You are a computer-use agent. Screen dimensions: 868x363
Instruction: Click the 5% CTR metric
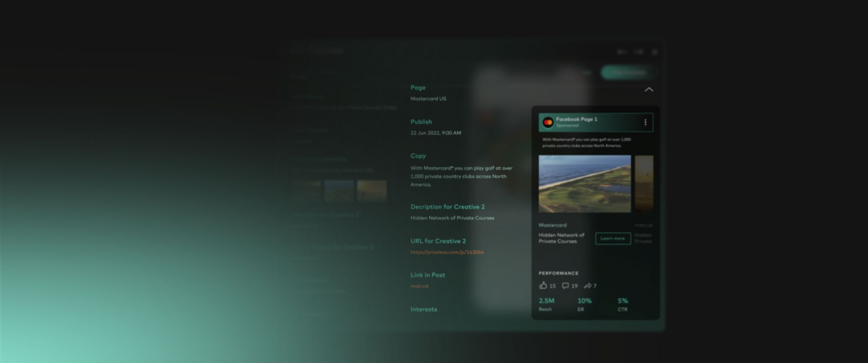click(623, 301)
